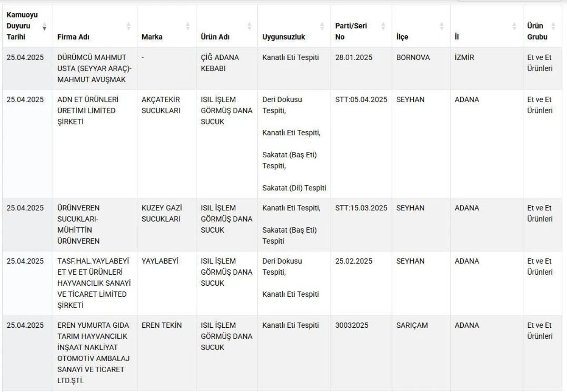Image resolution: width=567 pixels, height=392 pixels.
Task: Select the DÜRÜMCÜ MAHMUT USTA firm cell
Action: [x=92, y=68]
